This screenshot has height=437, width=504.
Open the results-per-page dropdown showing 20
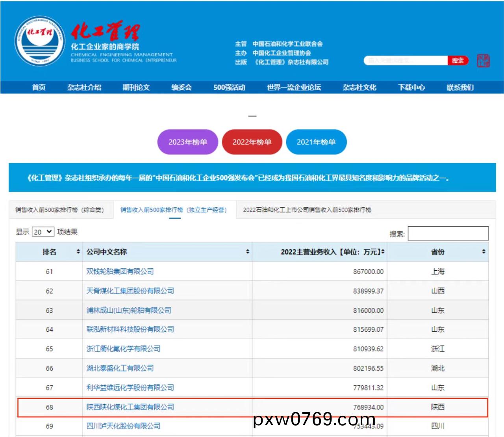(x=43, y=232)
